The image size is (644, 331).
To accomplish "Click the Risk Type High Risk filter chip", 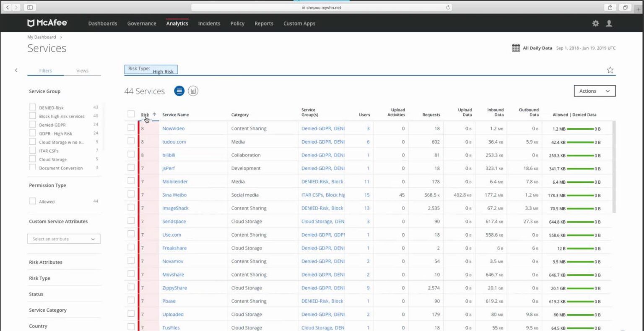I will pos(151,70).
